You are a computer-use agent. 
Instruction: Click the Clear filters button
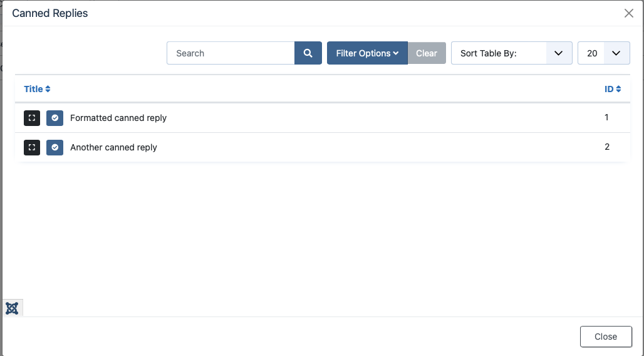[x=427, y=53]
